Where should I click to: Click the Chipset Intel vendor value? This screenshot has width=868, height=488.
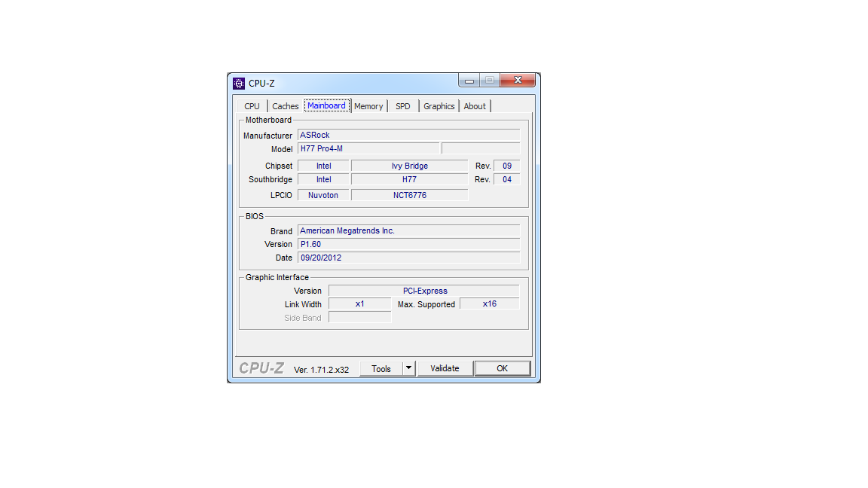(323, 166)
